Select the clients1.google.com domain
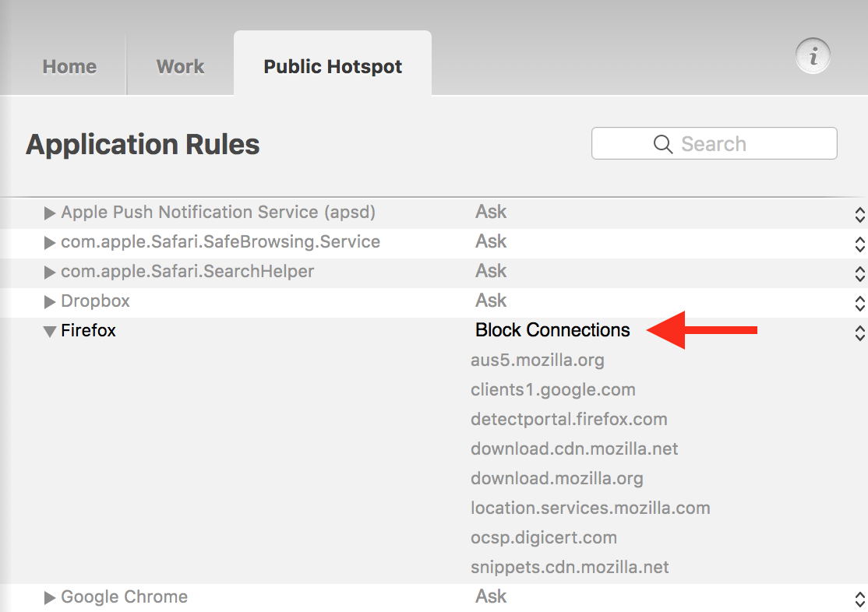The width and height of the screenshot is (868, 612). pos(553,389)
